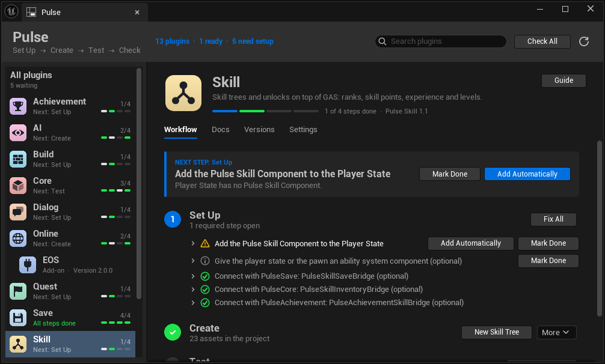The height and width of the screenshot is (364, 605).
Task: Click the All plugins heading
Action: pyautogui.click(x=31, y=75)
